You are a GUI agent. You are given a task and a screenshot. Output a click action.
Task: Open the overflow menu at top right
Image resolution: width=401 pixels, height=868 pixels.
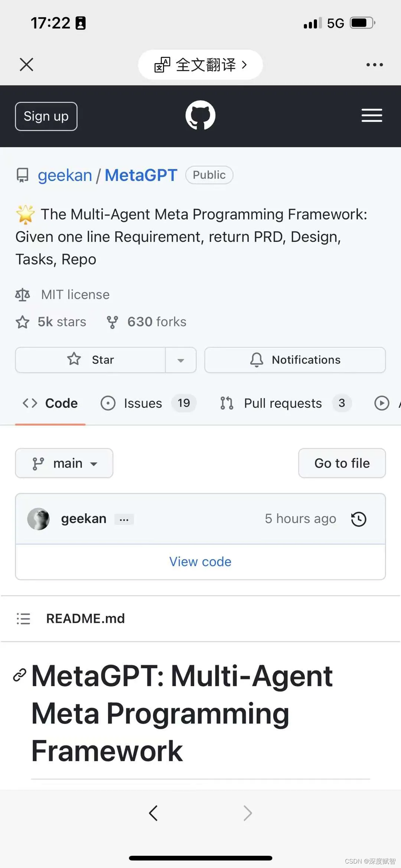point(374,64)
